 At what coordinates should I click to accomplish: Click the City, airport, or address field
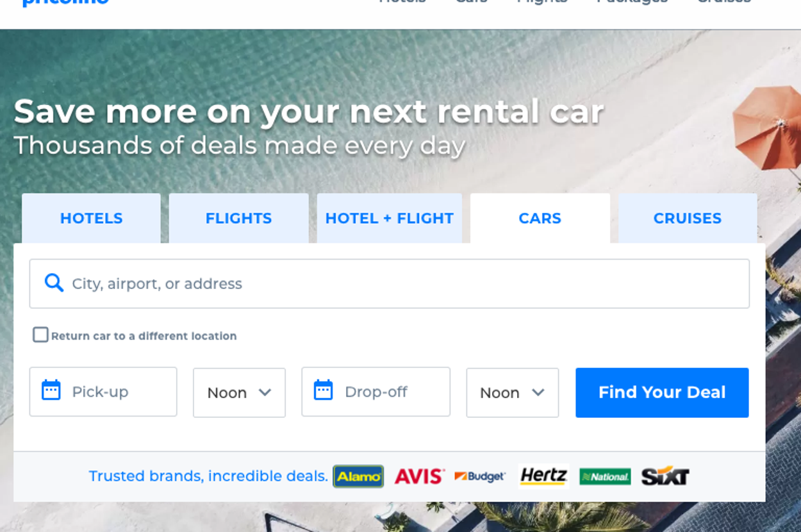[x=390, y=283]
